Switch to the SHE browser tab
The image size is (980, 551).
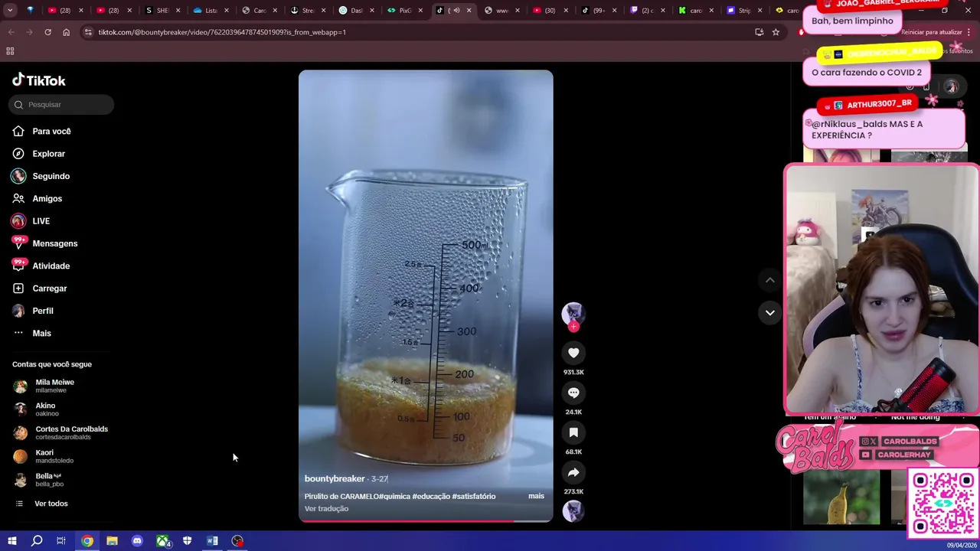click(x=162, y=11)
